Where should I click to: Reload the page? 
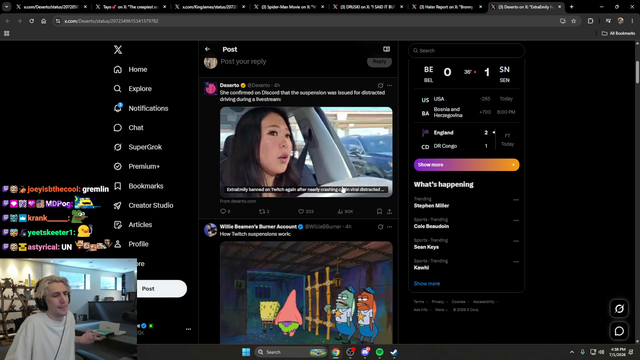pyautogui.click(x=31, y=21)
